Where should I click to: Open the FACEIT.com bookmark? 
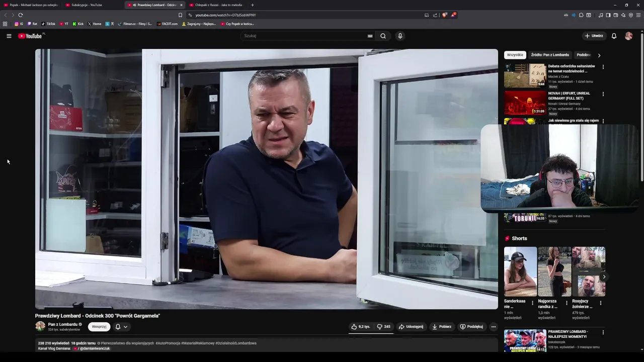[167, 24]
